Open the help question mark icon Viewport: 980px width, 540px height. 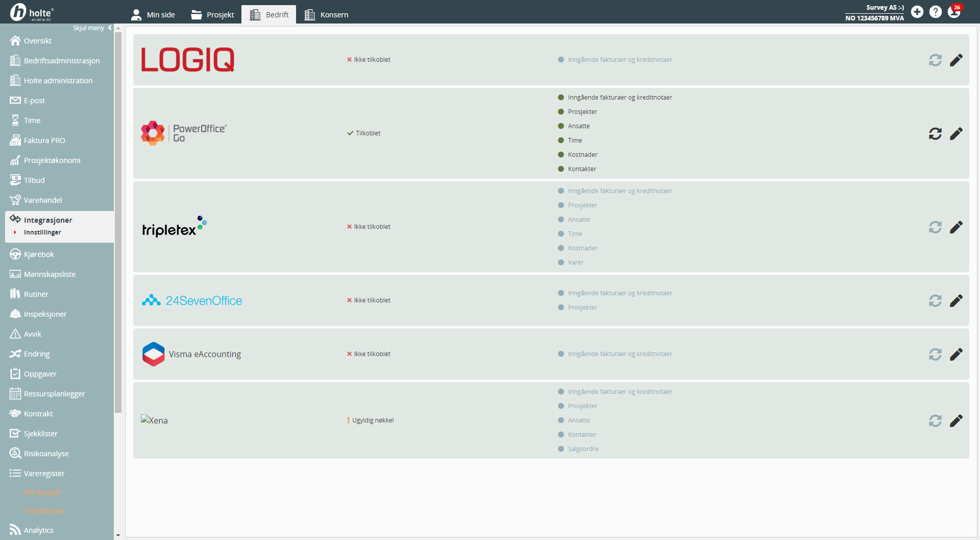point(936,12)
